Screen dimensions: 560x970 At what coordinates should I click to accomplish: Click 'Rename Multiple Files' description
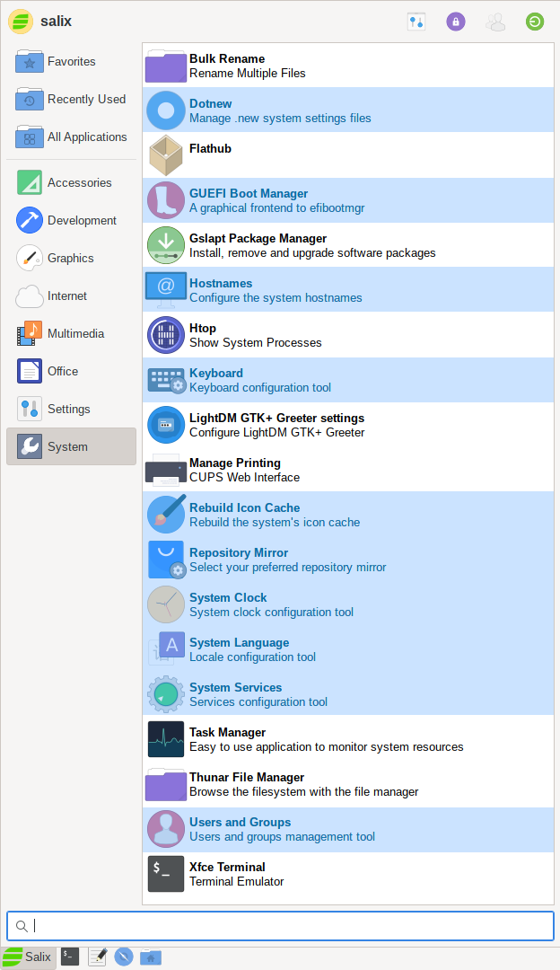(247, 73)
